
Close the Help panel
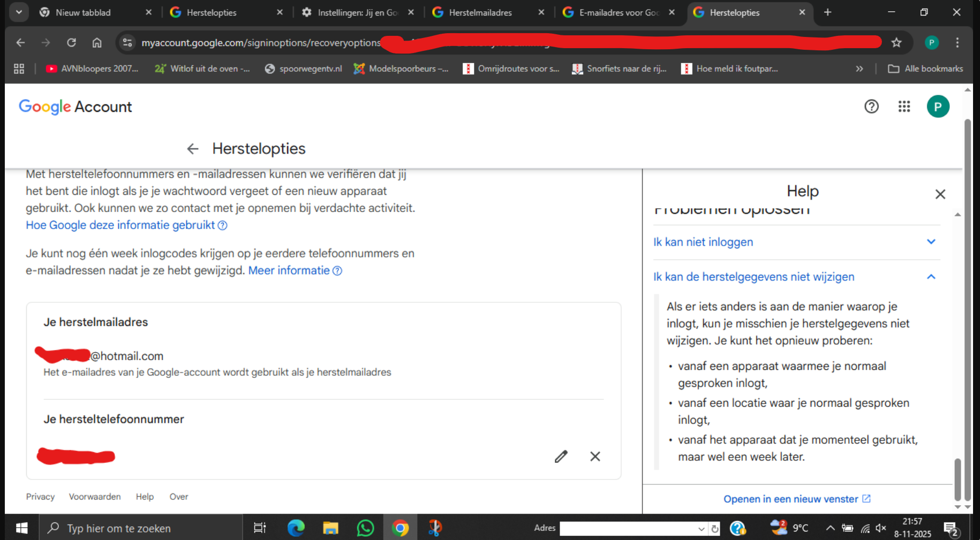coord(940,194)
